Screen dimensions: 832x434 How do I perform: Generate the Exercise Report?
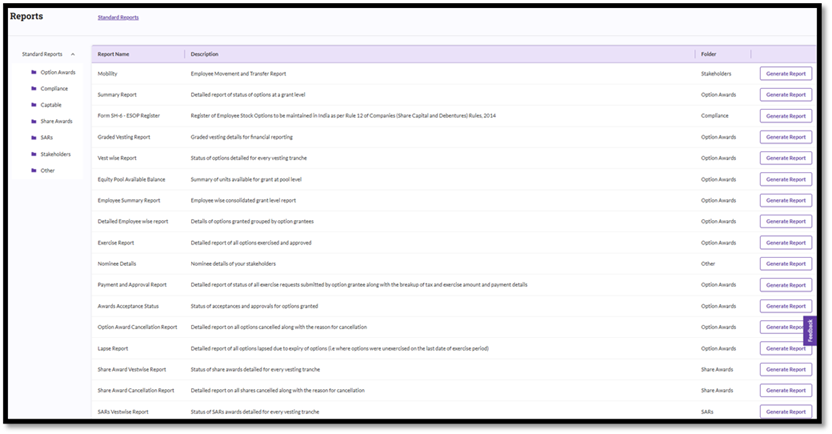point(786,242)
